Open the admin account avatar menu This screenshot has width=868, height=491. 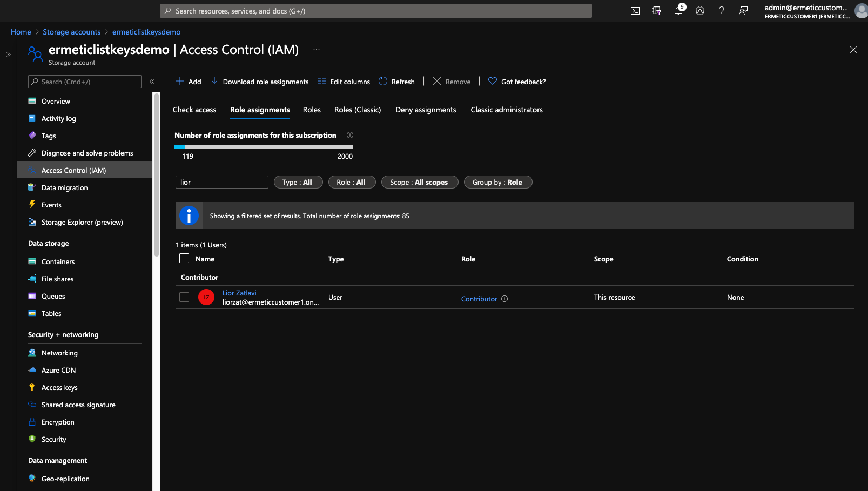tap(862, 11)
